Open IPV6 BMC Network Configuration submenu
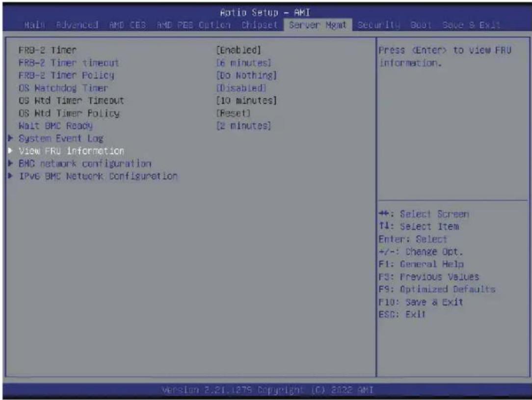Screen dimensions: 532x400 (98, 176)
